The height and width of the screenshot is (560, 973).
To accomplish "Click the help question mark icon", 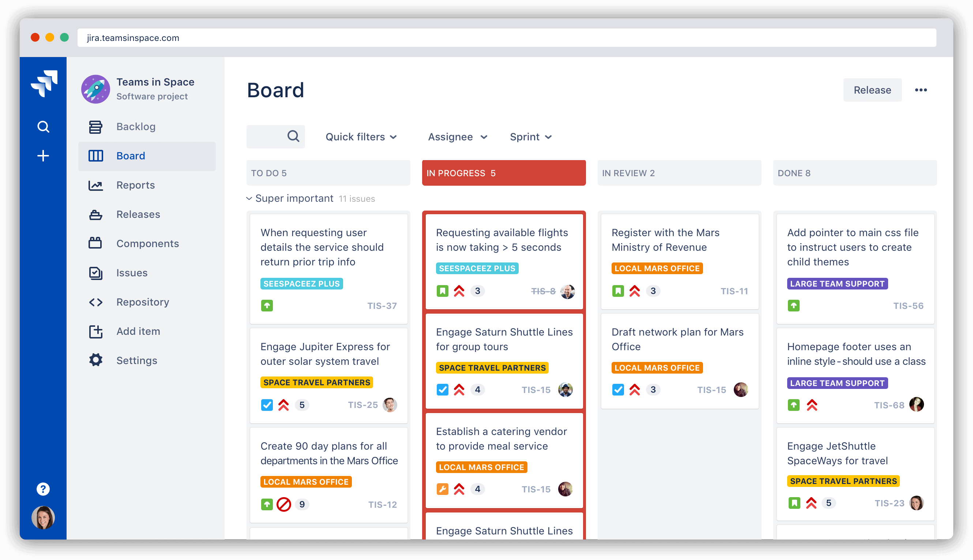I will pos(44,489).
